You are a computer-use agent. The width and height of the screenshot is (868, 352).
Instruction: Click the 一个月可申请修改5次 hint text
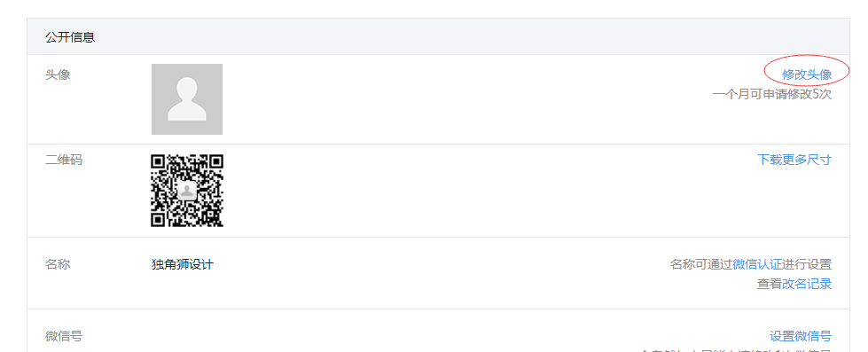click(x=772, y=94)
